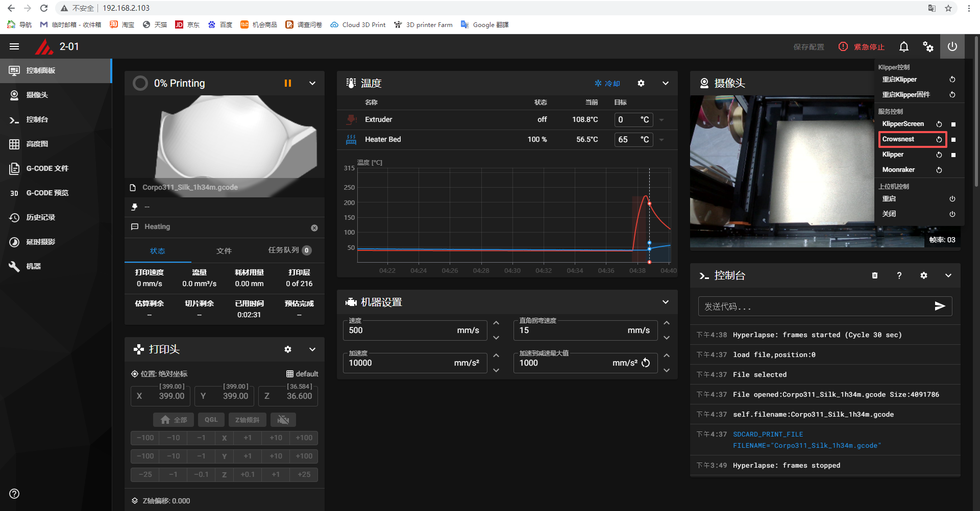Dismiss the Heating status message
The width and height of the screenshot is (980, 511).
(314, 228)
